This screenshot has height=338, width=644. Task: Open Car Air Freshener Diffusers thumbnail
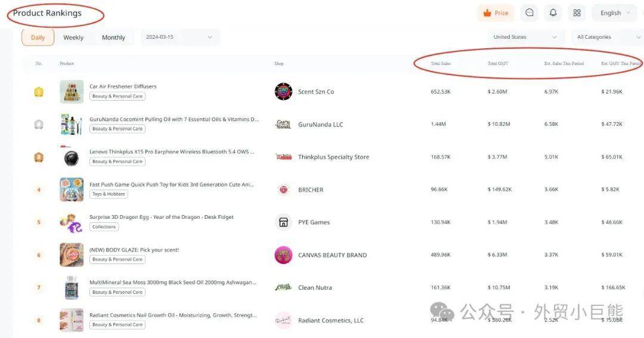click(x=72, y=92)
